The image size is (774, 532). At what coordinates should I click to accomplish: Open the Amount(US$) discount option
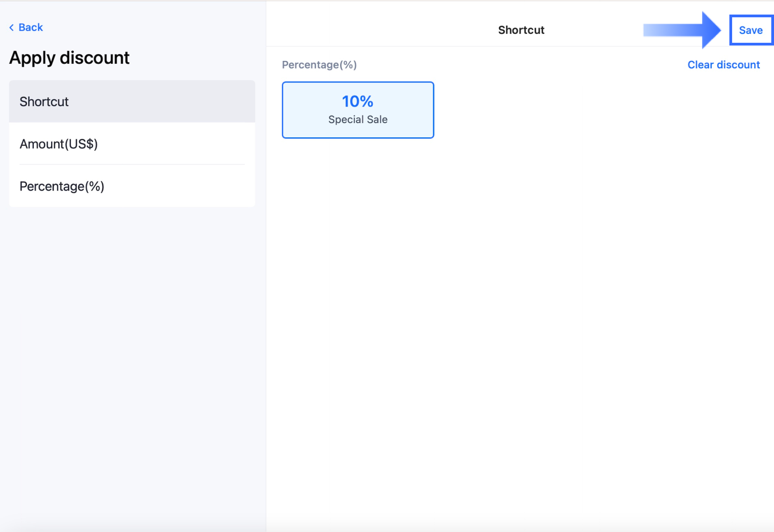59,144
